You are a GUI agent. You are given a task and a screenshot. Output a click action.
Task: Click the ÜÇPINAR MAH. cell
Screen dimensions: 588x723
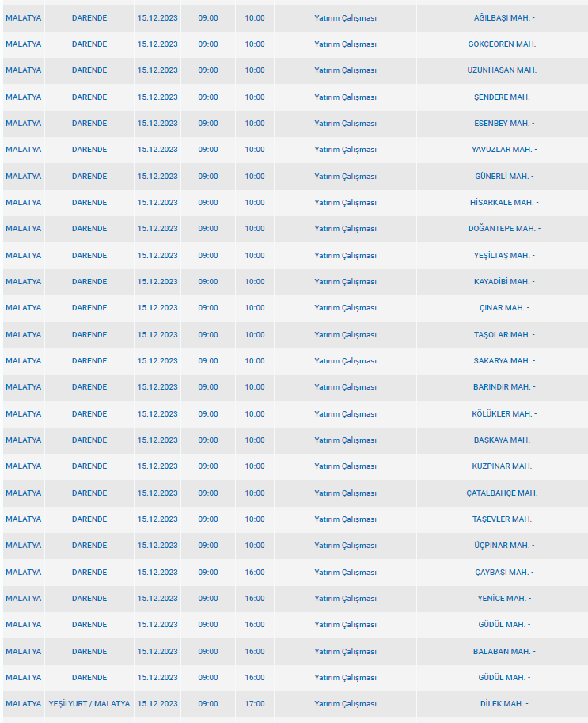[504, 545]
